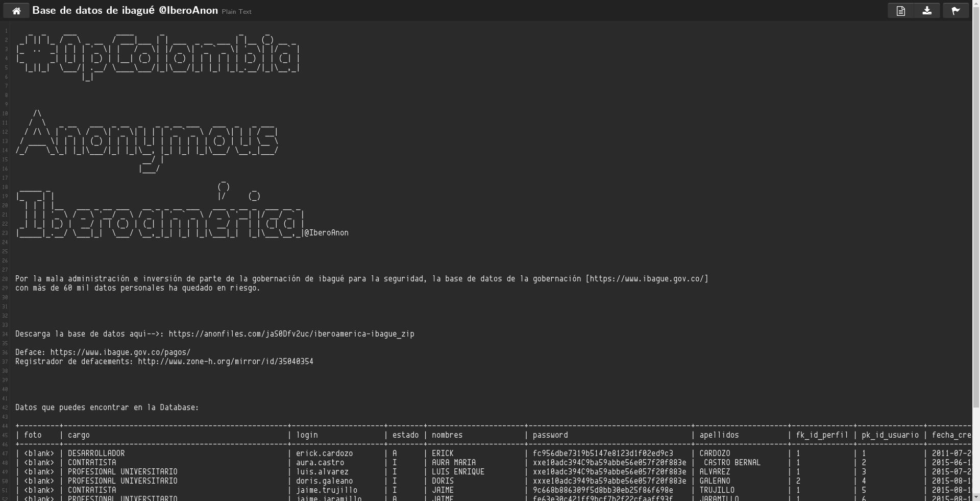Click line number 28 in the gutter
The width and height of the screenshot is (980, 501).
5,279
